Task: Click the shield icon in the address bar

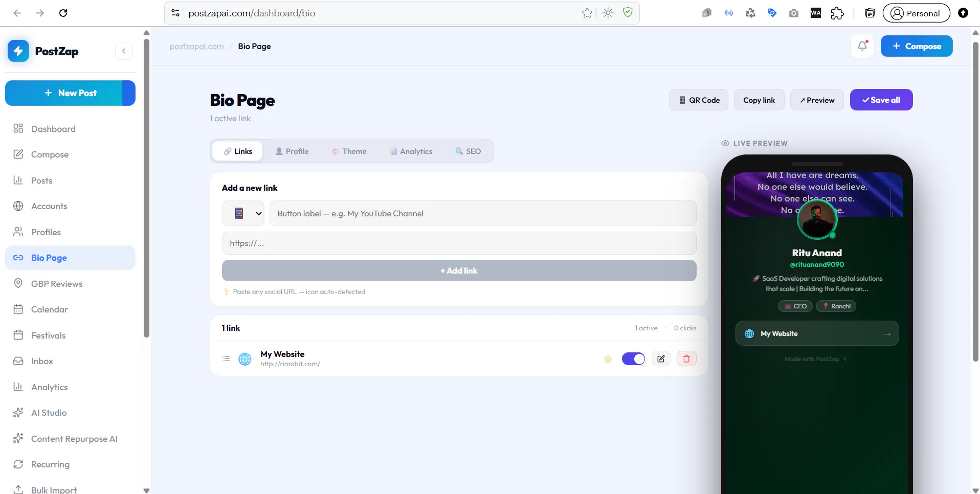Action: point(628,13)
